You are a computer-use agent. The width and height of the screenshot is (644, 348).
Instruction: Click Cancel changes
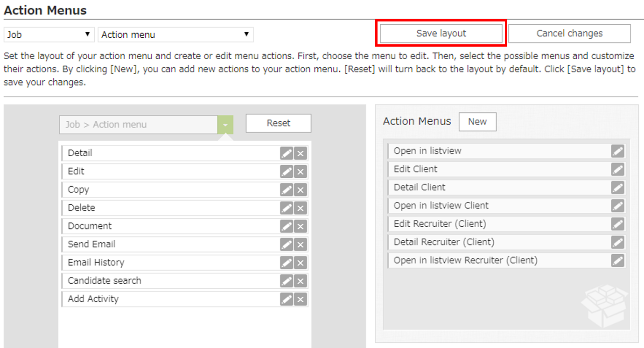tap(569, 33)
